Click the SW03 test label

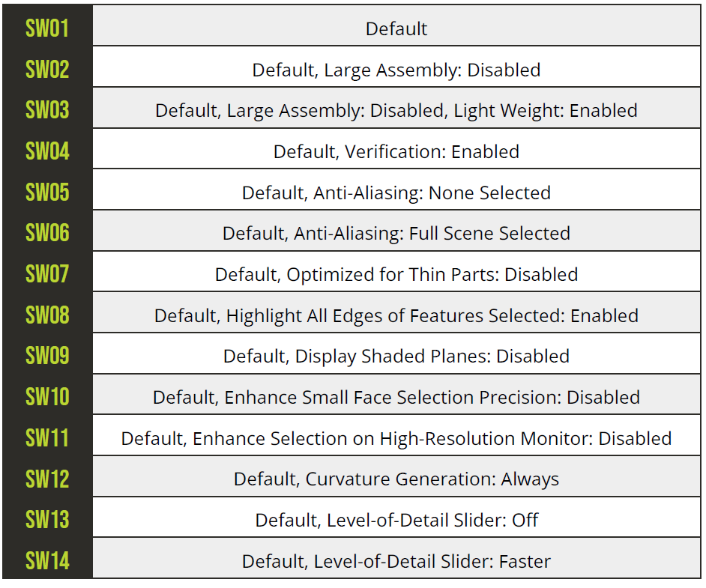coord(47,111)
